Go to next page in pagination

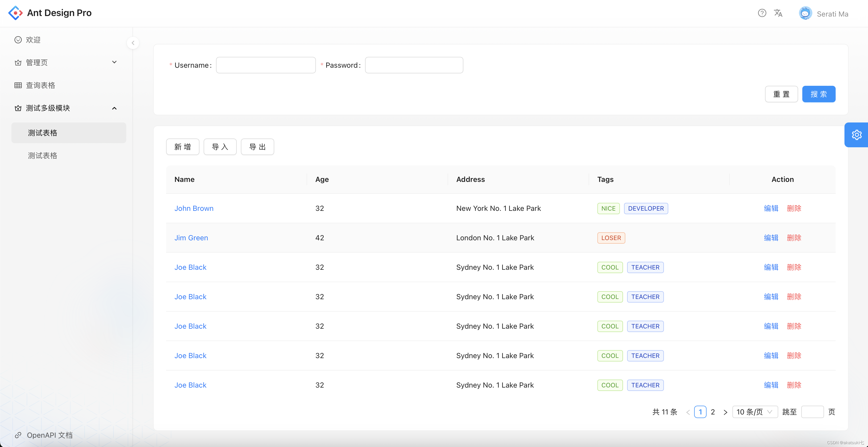coord(725,412)
